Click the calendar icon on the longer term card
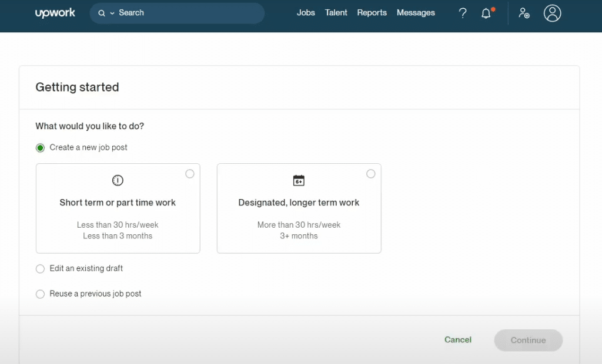Viewport: 602px width, 364px height. coord(299,180)
